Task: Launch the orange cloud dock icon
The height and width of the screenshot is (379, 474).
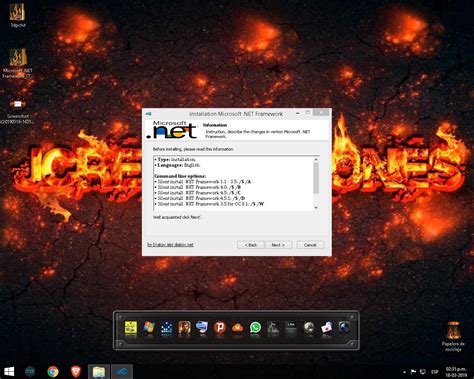Action: tap(238, 328)
